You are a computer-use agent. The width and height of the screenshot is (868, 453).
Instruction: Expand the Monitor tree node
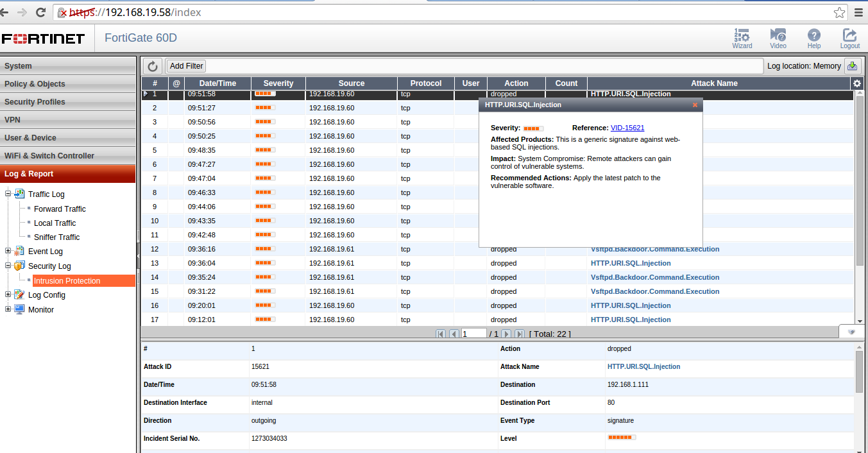click(x=8, y=309)
